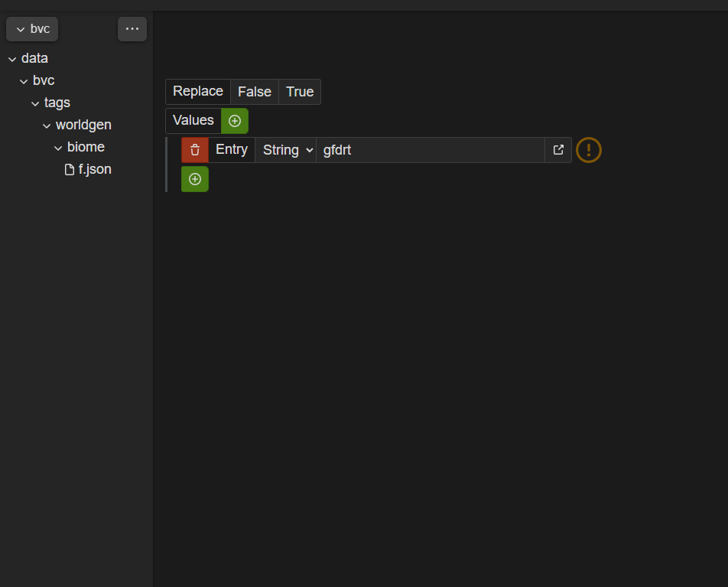Collapse the data folder chevron
Image resolution: width=728 pixels, height=587 pixels.
[12, 59]
